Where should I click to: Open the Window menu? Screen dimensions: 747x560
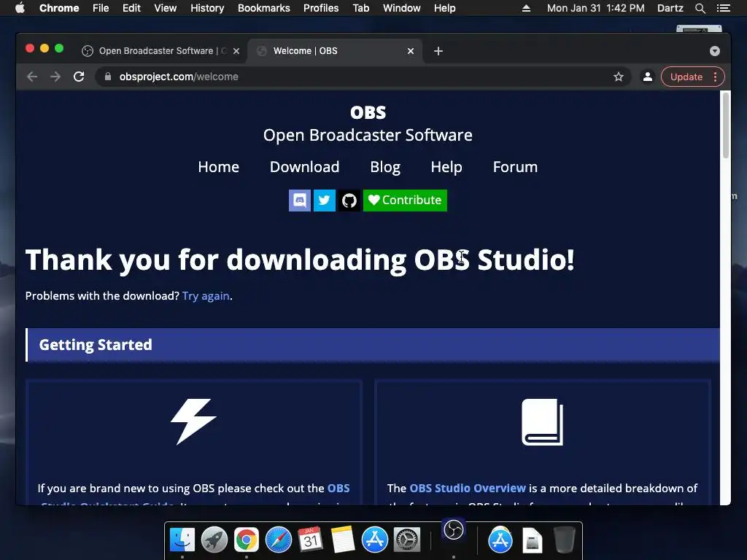(x=402, y=8)
